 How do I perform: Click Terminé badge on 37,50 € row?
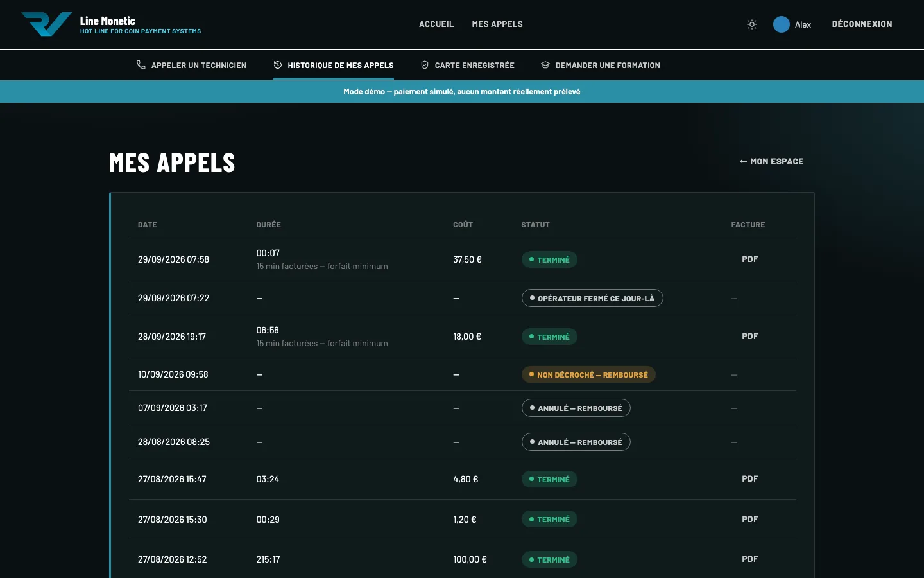point(549,260)
